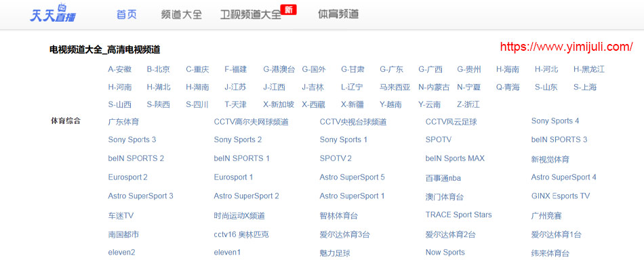
Task: Open the S-山西 region link
Action: point(120,104)
